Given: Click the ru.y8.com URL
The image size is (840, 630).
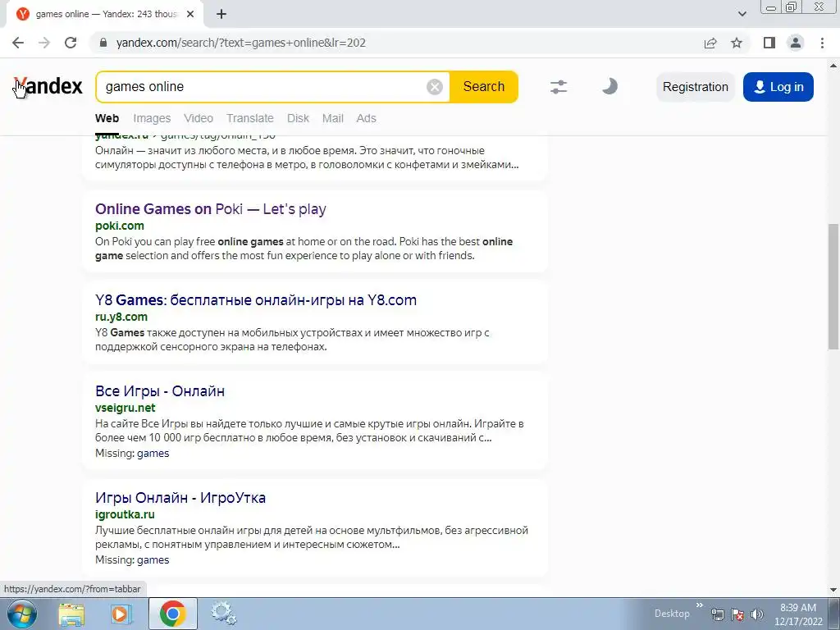Looking at the screenshot, I should tap(121, 317).
